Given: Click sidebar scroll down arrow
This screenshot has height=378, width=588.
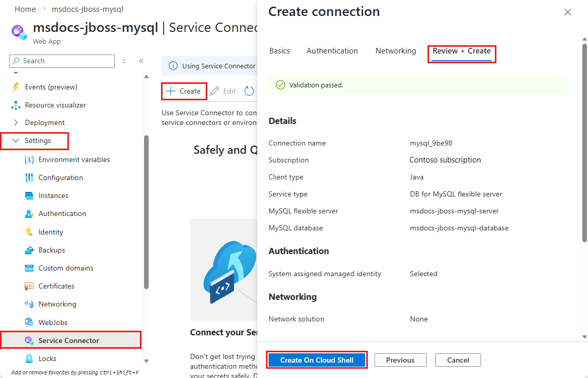Looking at the screenshot, I should [x=146, y=361].
